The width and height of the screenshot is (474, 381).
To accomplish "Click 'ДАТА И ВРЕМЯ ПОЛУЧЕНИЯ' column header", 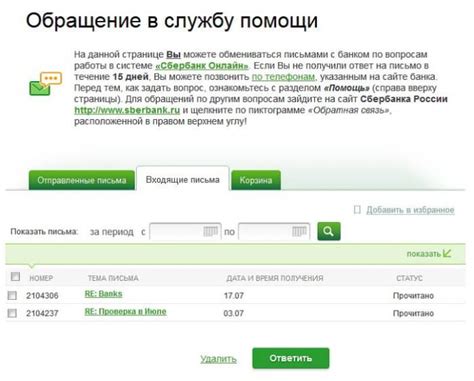I will [275, 278].
